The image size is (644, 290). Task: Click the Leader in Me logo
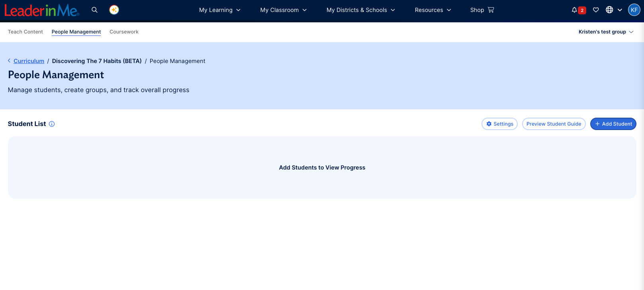pyautogui.click(x=42, y=10)
